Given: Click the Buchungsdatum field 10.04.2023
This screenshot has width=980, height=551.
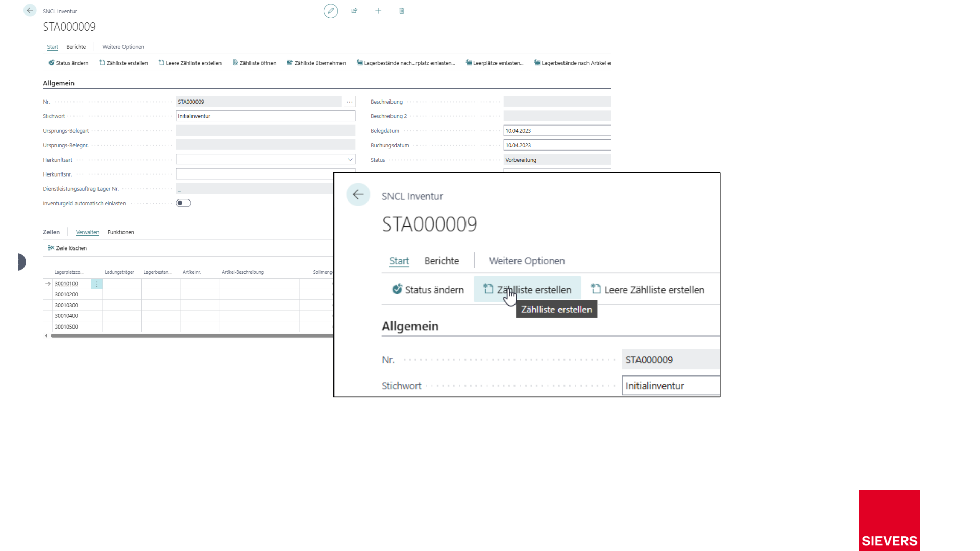Looking at the screenshot, I should pos(557,145).
